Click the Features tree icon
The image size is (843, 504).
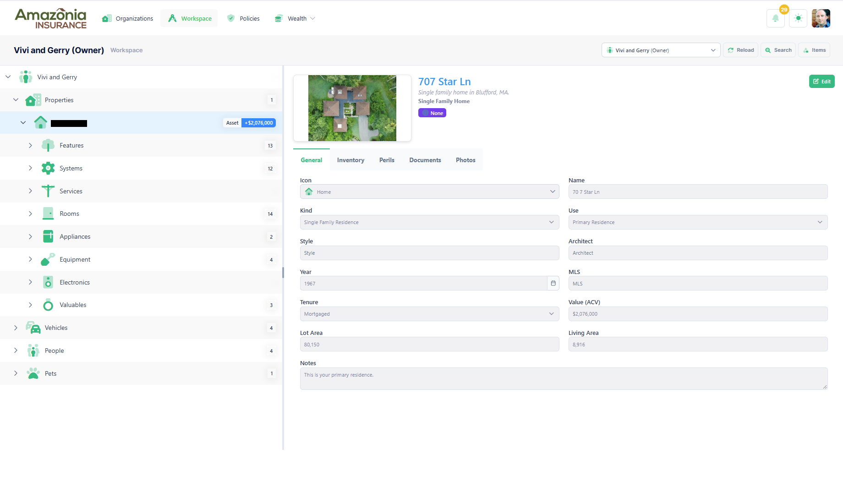pyautogui.click(x=48, y=145)
